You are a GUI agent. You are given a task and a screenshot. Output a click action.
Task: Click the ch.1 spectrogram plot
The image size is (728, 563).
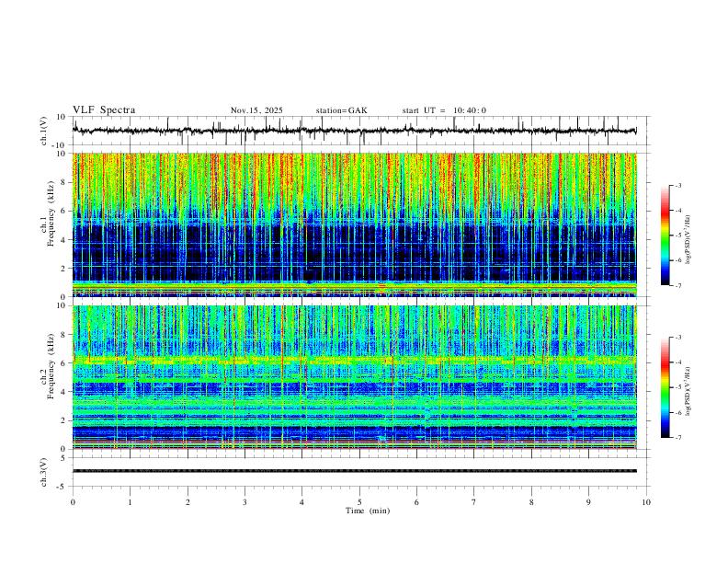tap(355, 224)
